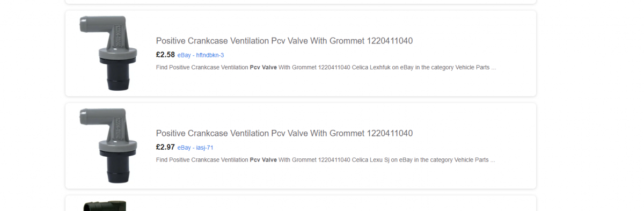Open the PCV valve image of the £2.58 listing
This screenshot has height=211, width=644.
coord(105,53)
